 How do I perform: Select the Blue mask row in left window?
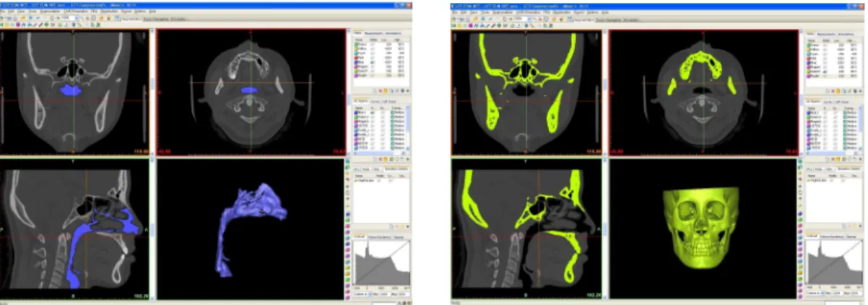click(380, 62)
